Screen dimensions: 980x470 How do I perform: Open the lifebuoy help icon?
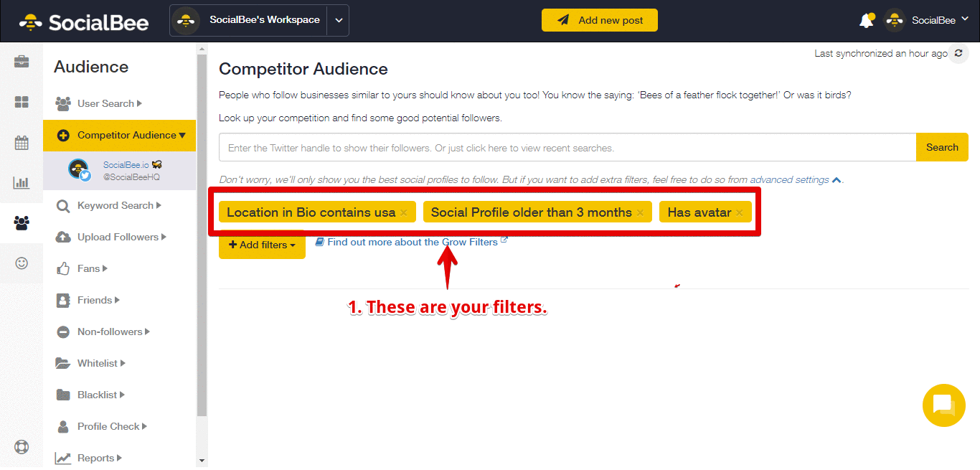point(22,447)
